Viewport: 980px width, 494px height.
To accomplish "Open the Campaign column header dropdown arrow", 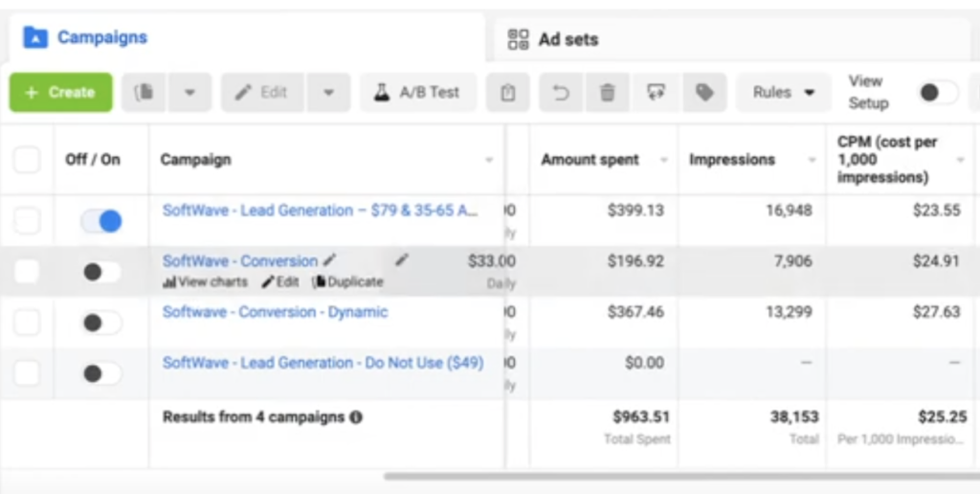I will coord(489,160).
